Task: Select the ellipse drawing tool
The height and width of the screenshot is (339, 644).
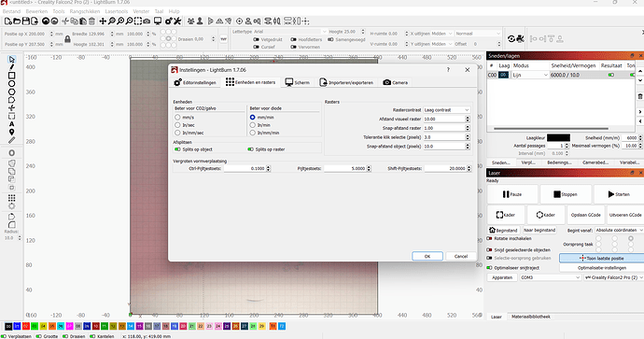Action: (11, 84)
